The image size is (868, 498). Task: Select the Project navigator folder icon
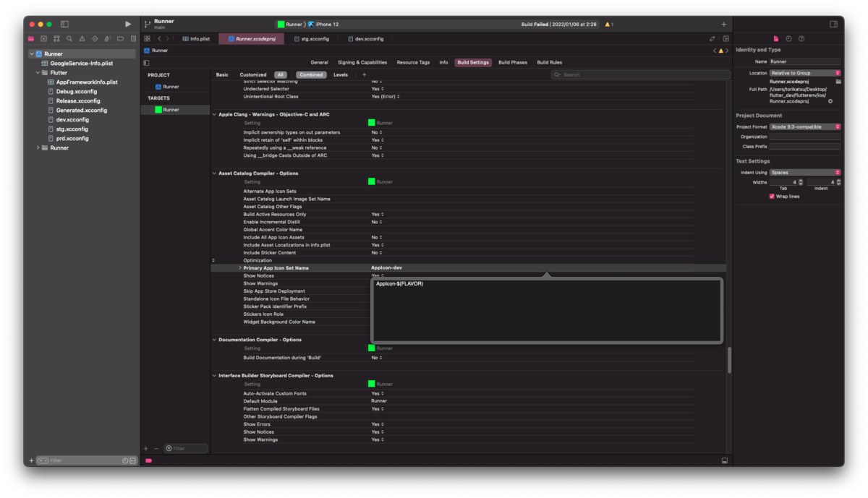(31, 38)
